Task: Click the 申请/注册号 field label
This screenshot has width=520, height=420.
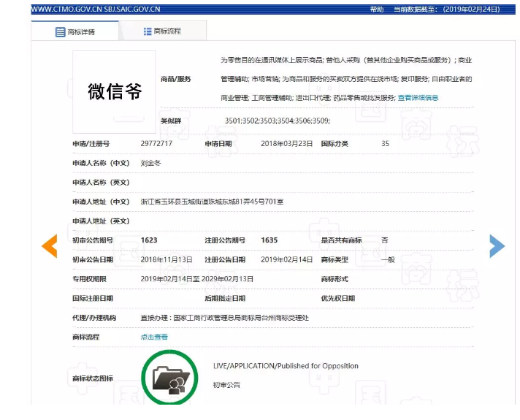Action: point(91,144)
